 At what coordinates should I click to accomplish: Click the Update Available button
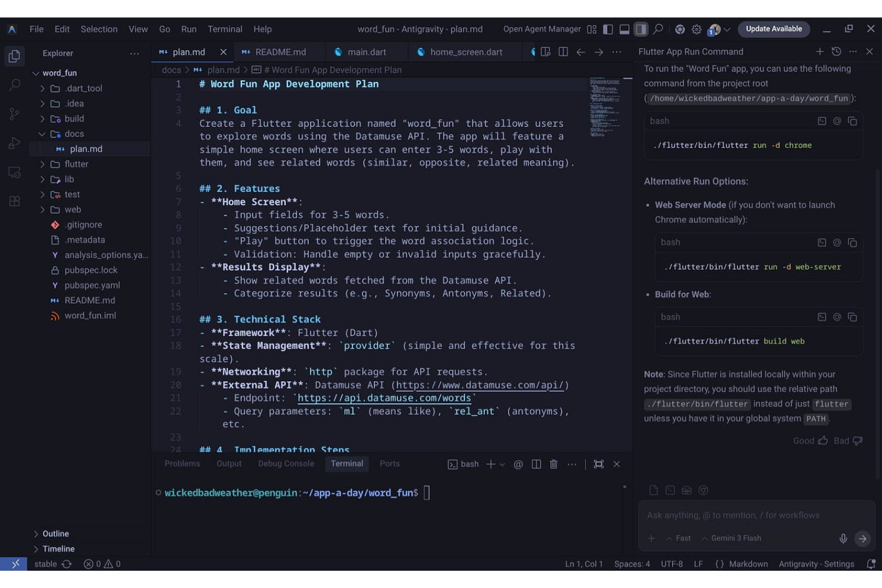tap(774, 29)
